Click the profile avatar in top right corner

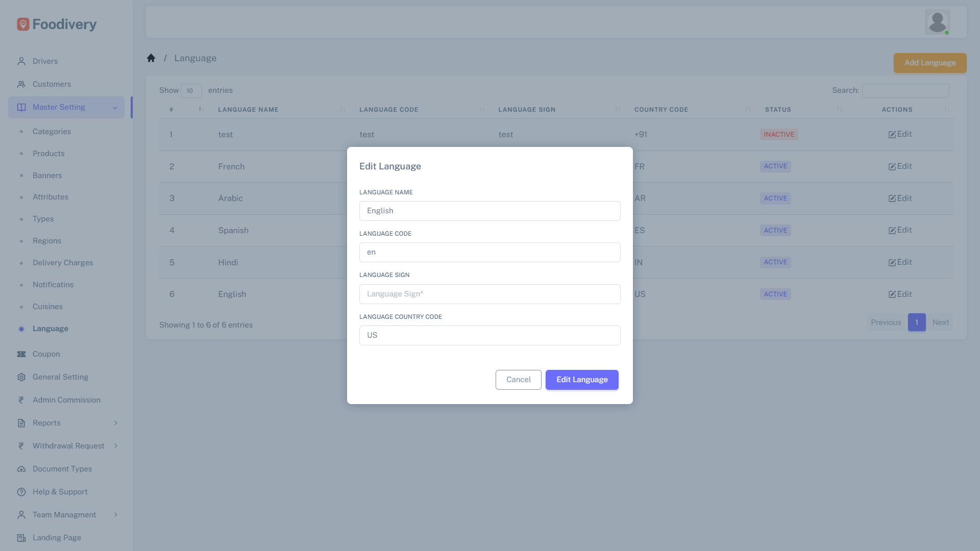pos(938,21)
